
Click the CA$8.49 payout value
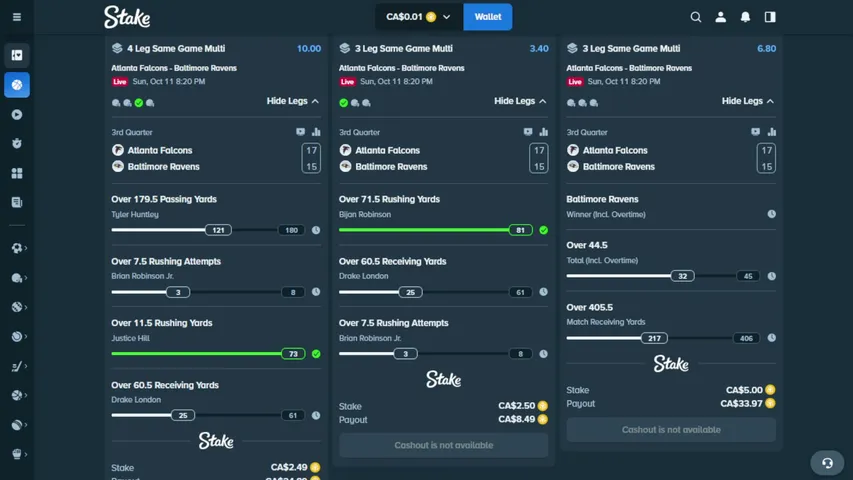click(516, 420)
